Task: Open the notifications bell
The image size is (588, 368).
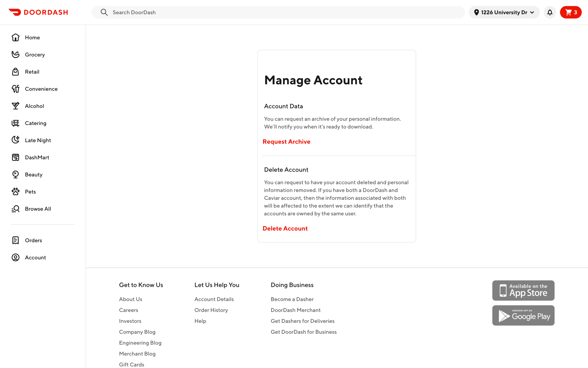Action: (550, 12)
